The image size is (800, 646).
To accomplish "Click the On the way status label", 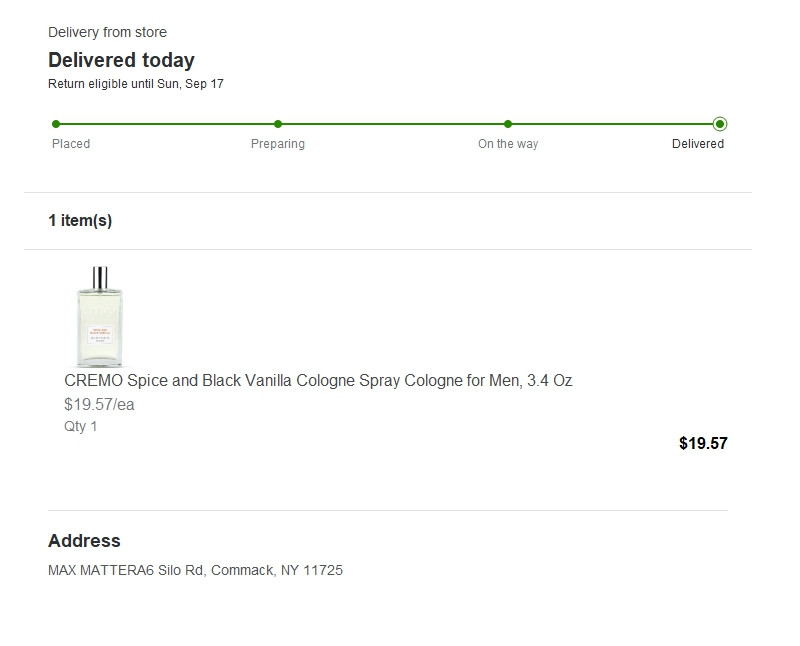I will (508, 144).
